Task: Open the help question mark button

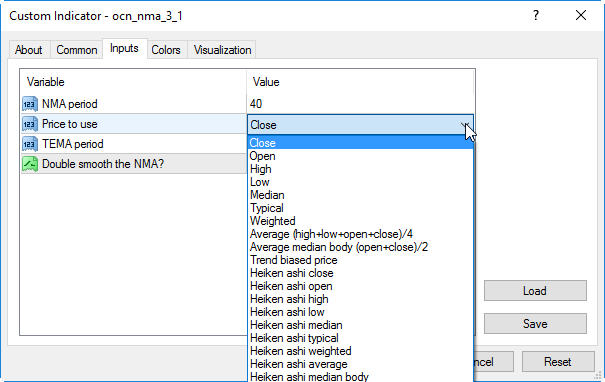Action: tap(536, 15)
